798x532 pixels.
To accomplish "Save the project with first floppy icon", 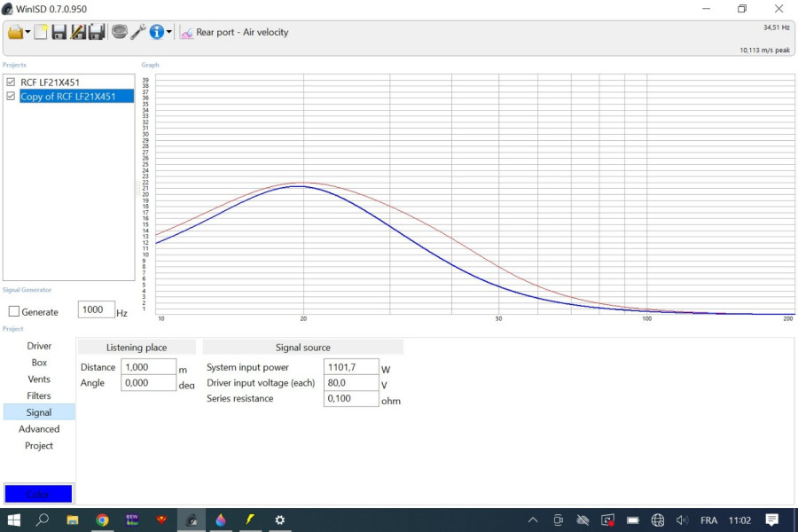I will pyautogui.click(x=59, y=32).
